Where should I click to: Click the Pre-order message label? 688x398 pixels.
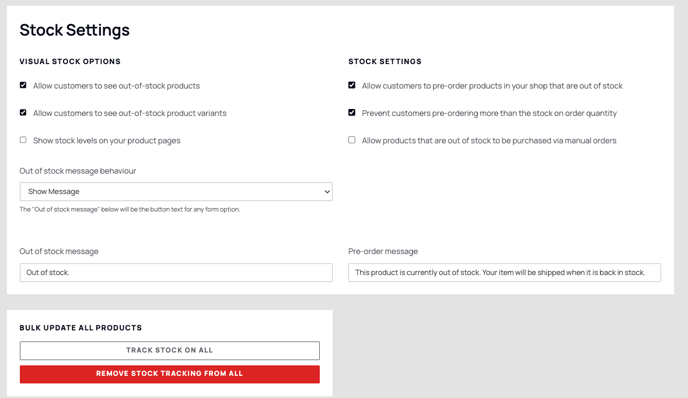pos(383,251)
